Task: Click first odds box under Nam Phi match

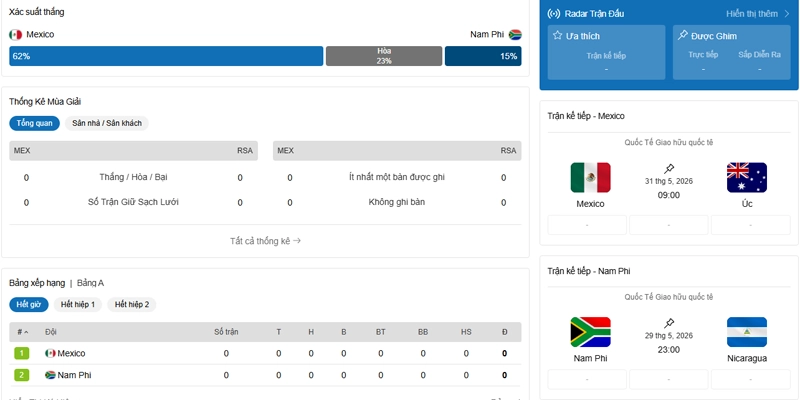Action: pos(587,379)
